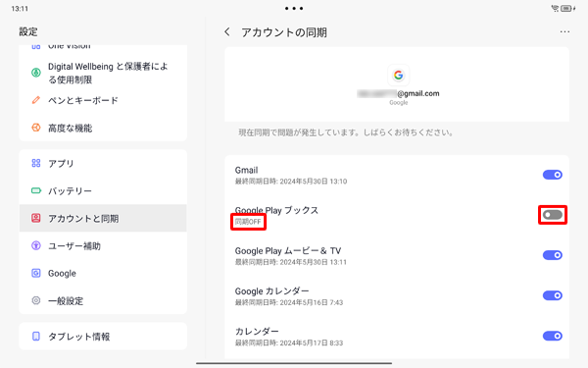Tap the @gmail.com account address
The height and width of the screenshot is (368, 588).
398,93
